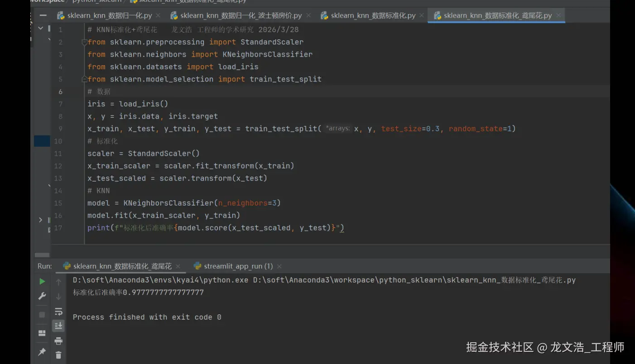
Task: Click '# KNN' comment on line 14
Action: (99, 191)
